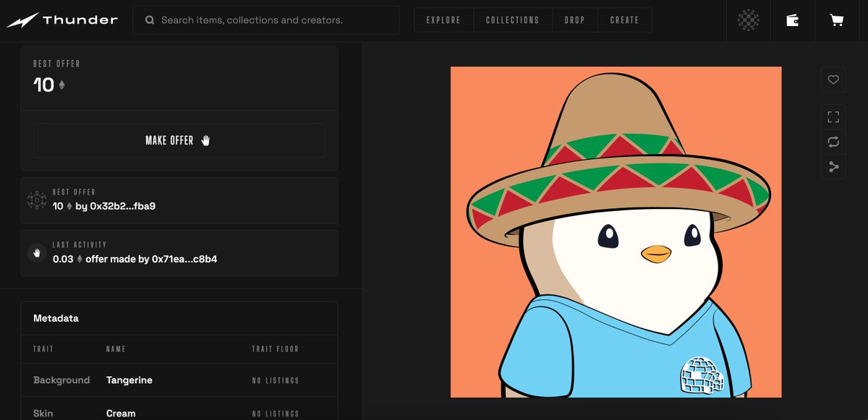Click the Thunder logo
Viewport: 868px width, 420px height.
(62, 20)
